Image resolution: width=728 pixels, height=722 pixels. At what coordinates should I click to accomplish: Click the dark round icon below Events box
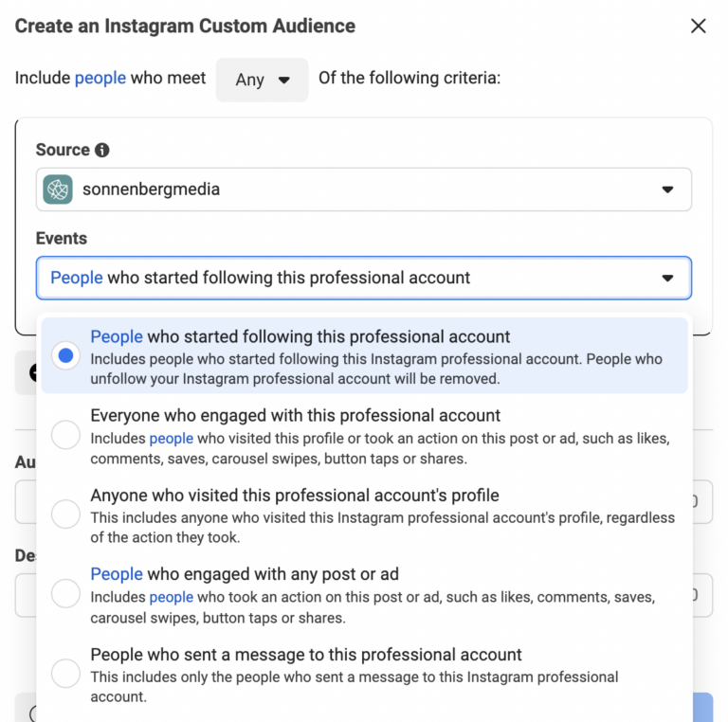click(x=32, y=372)
